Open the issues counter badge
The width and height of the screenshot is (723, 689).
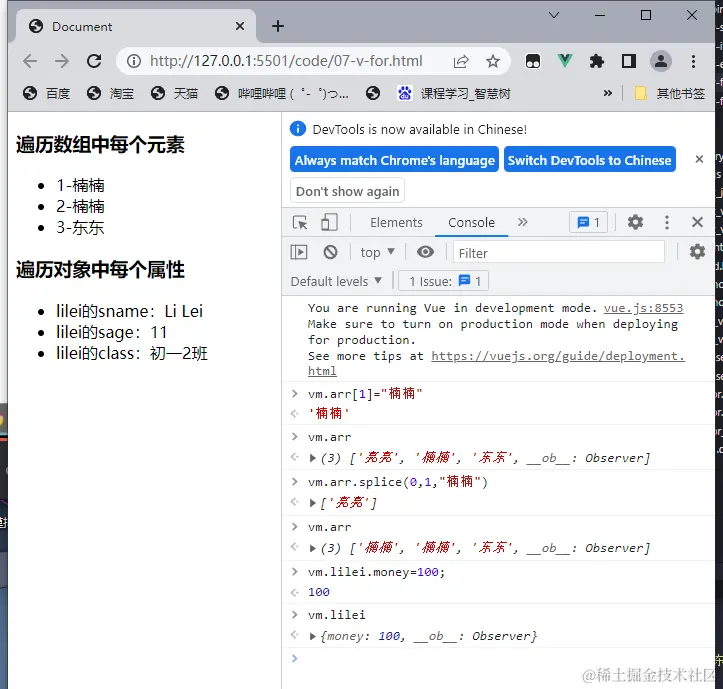pos(588,223)
